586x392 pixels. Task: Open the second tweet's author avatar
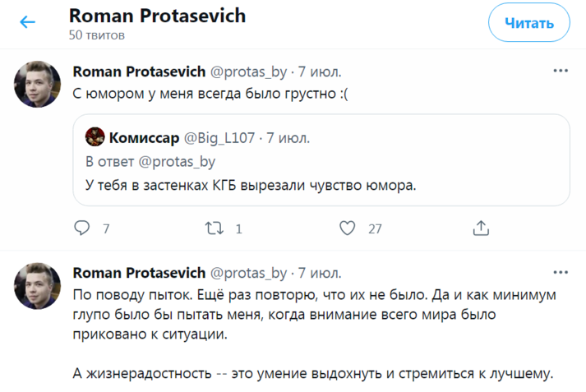(37, 286)
